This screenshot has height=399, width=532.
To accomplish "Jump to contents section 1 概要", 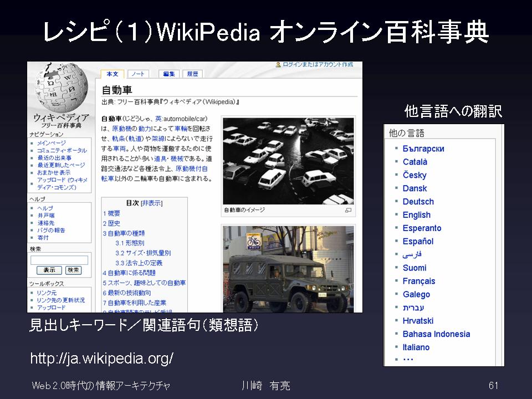I will coord(111,213).
